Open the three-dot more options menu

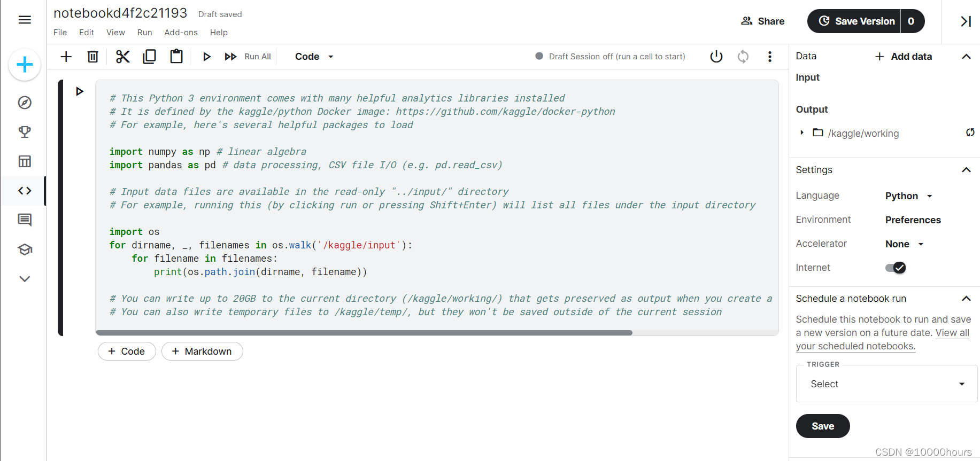tap(770, 57)
